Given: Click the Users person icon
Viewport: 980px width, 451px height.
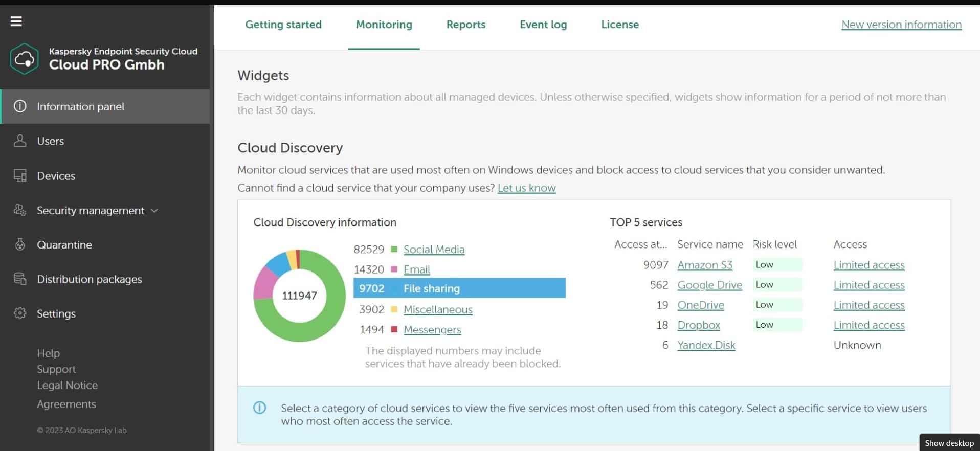Looking at the screenshot, I should click(20, 141).
